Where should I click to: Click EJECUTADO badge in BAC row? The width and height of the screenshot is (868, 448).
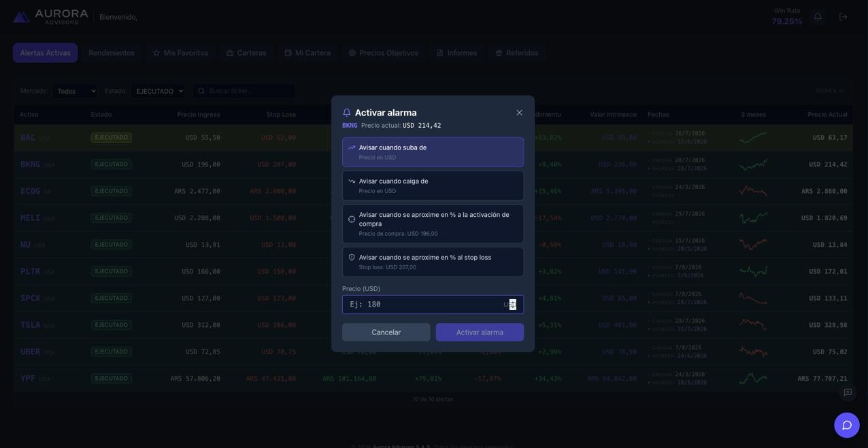[112, 137]
